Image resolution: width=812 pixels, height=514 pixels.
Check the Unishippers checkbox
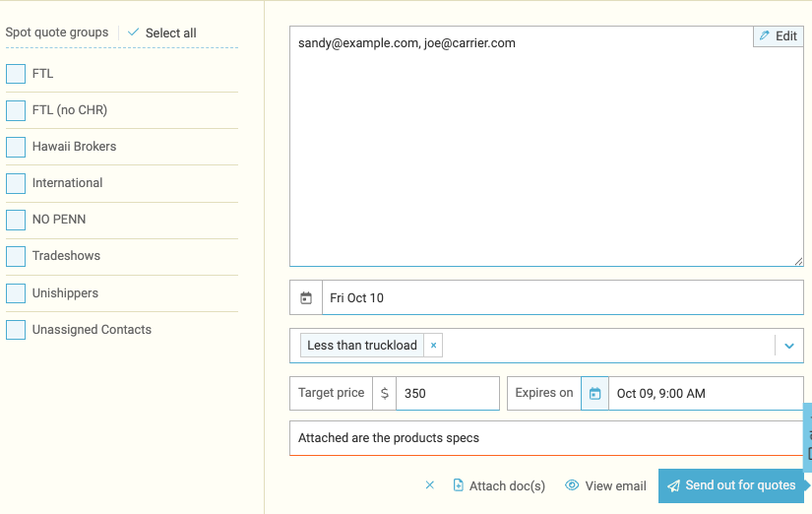coord(16,293)
